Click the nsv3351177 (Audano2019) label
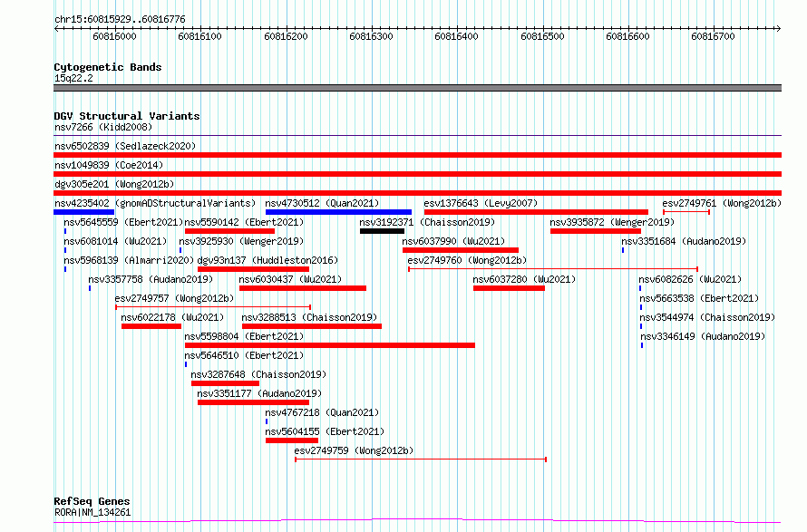This screenshot has width=807, height=532. 259,393
